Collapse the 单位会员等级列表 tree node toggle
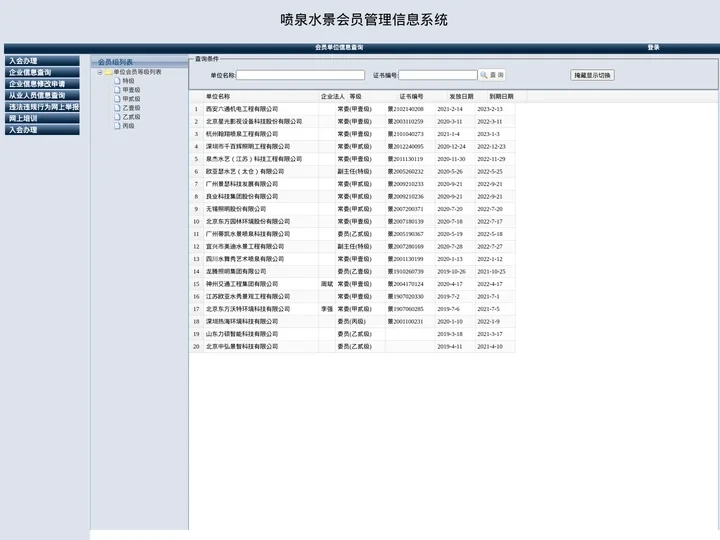The width and height of the screenshot is (720, 540). tap(100, 72)
